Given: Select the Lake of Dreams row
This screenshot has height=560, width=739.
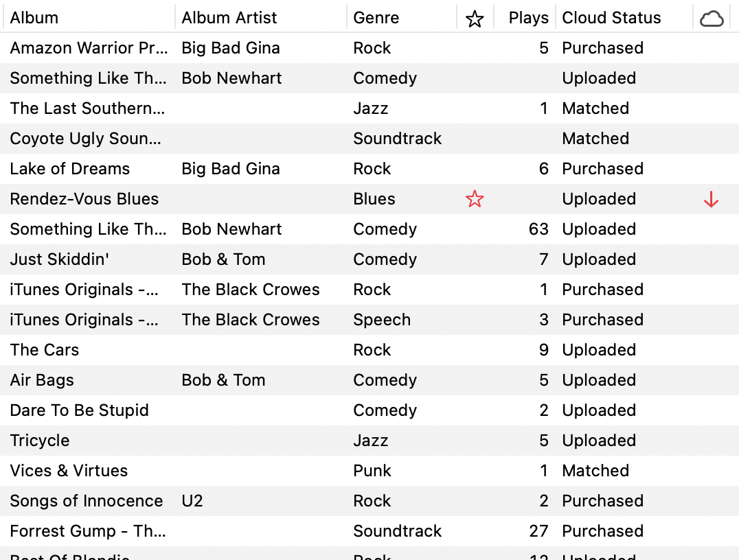Looking at the screenshot, I should pyautogui.click(x=369, y=169).
